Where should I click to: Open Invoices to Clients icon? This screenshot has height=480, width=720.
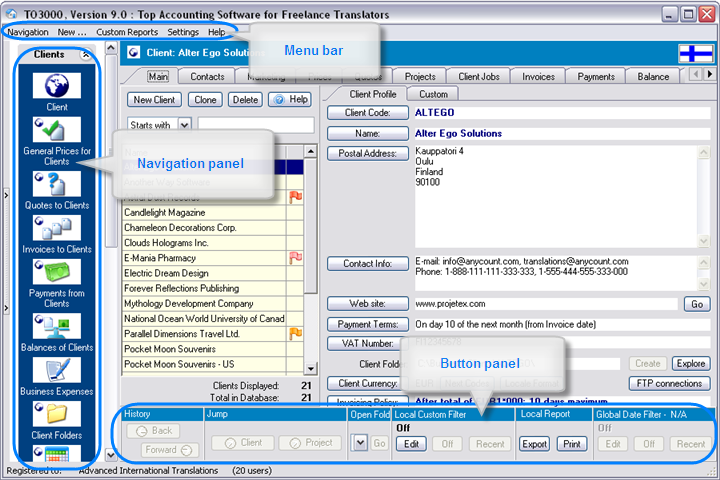pos(56,228)
